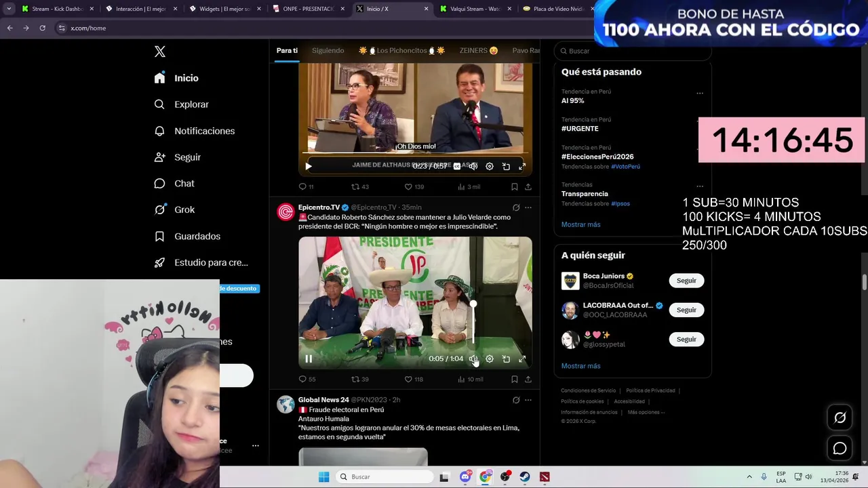The height and width of the screenshot is (488, 868).
Task: Share the Epicentro.TV post
Action: [x=528, y=380]
